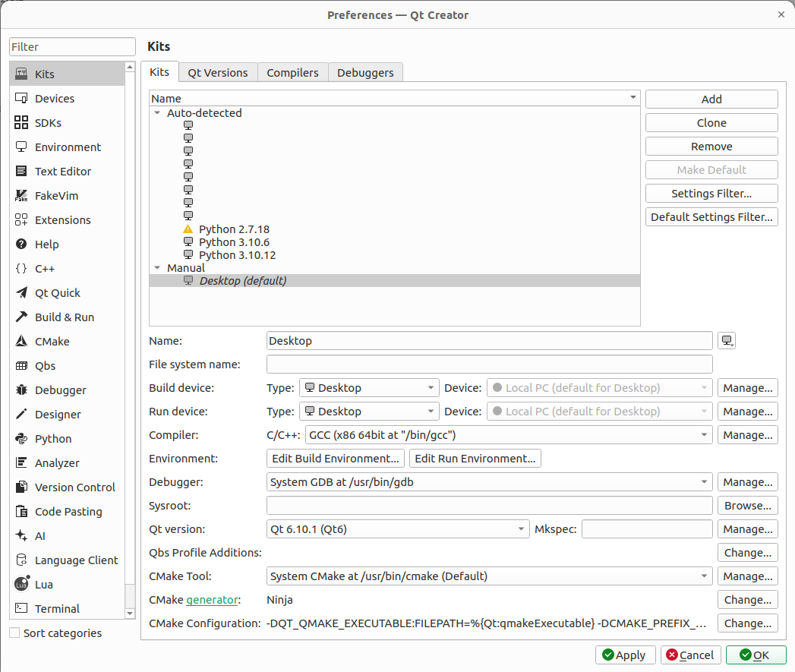Click the Analyzer icon
This screenshot has width=795, height=672.
pos(21,463)
